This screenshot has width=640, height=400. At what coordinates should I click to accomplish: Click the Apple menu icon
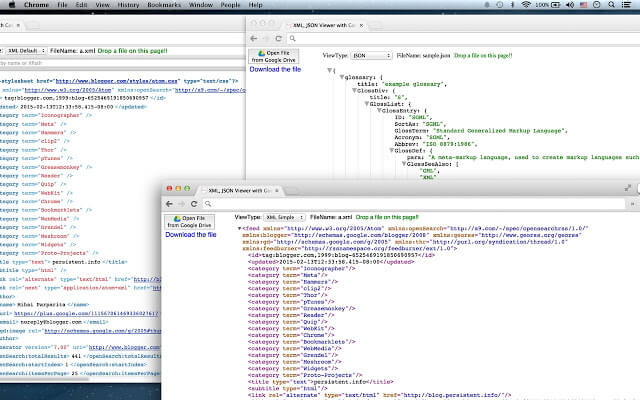point(13,5)
